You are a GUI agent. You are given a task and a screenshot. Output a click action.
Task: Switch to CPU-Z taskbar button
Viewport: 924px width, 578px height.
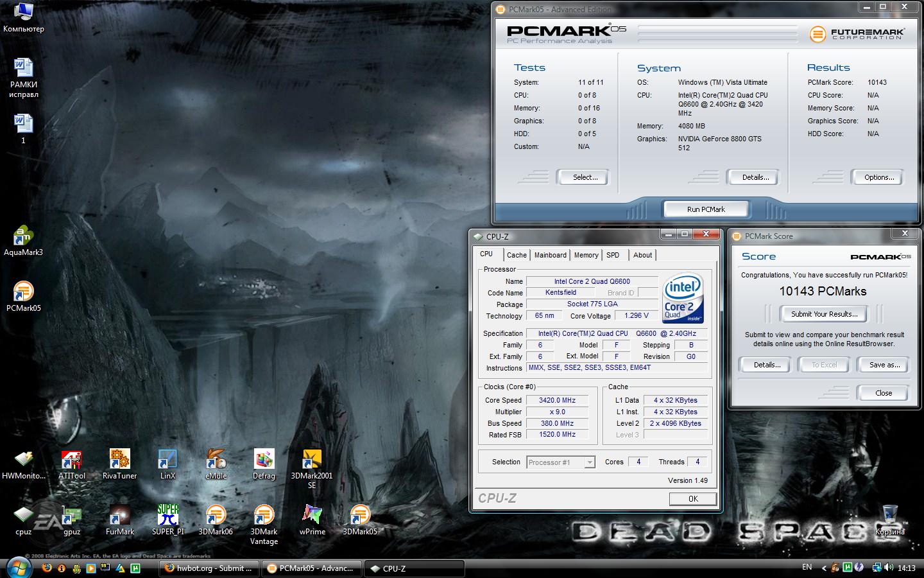click(x=414, y=568)
